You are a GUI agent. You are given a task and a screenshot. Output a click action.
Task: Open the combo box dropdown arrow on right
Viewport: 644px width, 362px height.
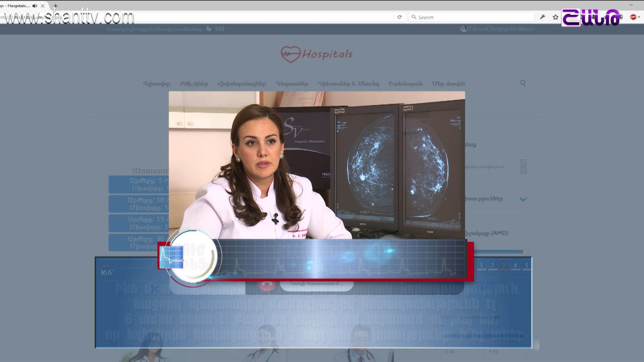pyautogui.click(x=523, y=167)
